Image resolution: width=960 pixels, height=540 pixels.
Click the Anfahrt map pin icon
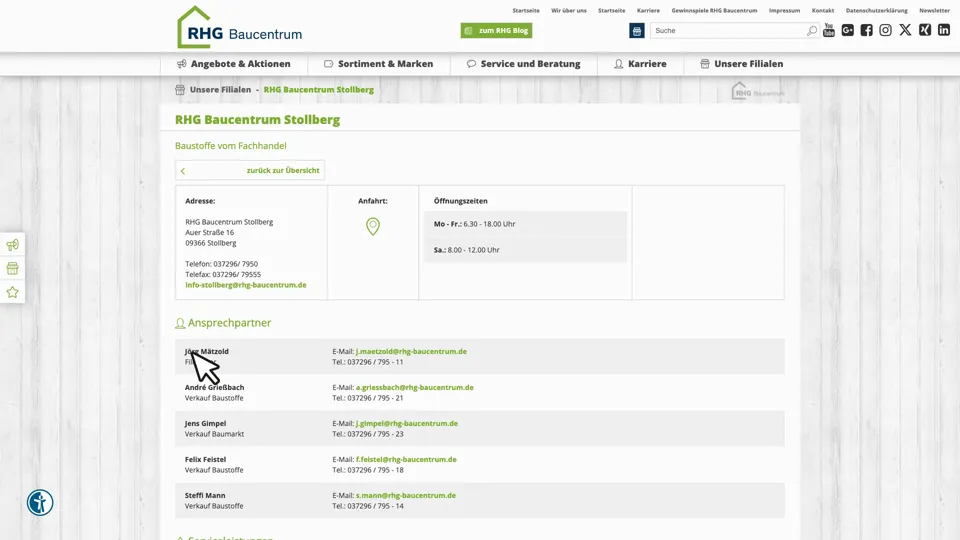point(373,227)
